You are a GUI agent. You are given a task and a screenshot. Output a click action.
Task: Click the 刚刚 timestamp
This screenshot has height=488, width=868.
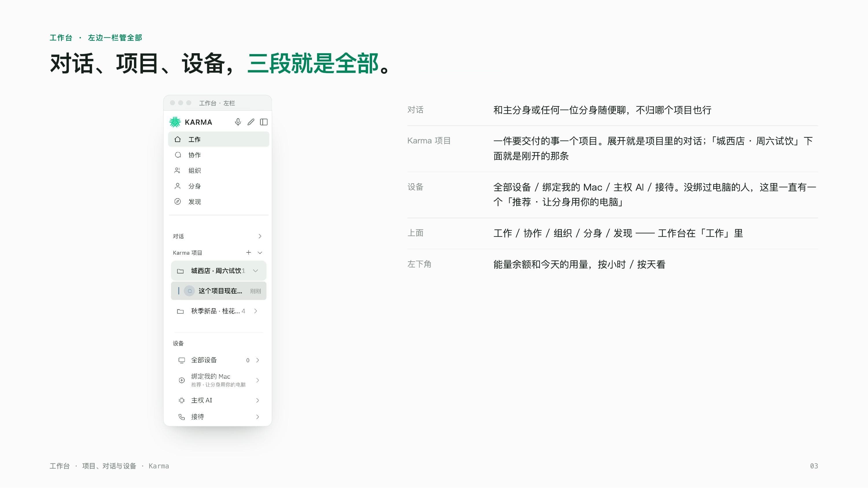click(255, 291)
